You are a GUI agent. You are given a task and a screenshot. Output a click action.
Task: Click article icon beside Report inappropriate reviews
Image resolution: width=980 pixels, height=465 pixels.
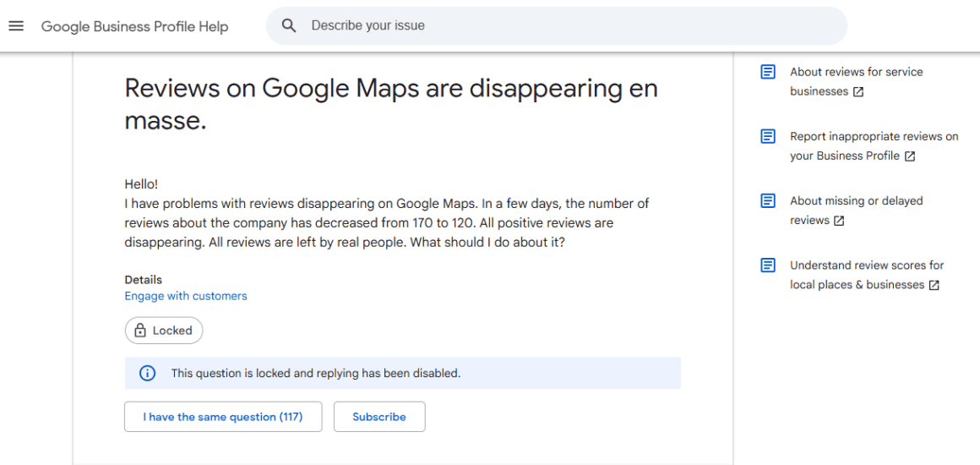[x=768, y=136]
